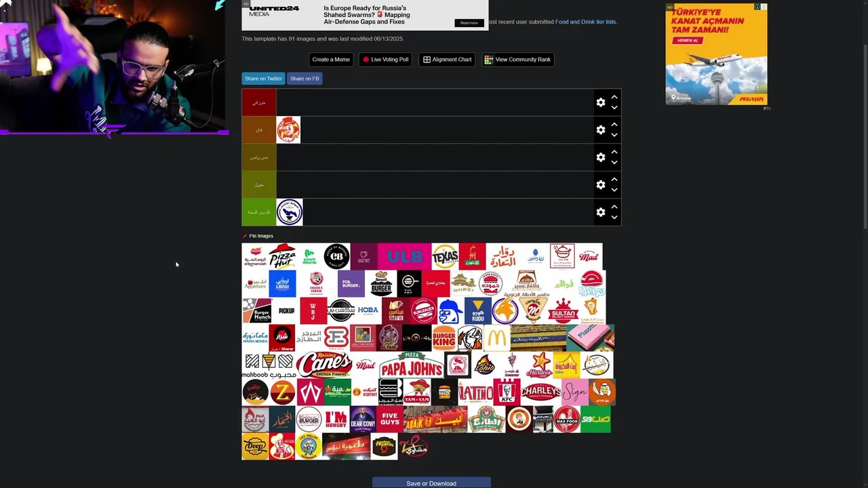868x488 pixels.
Task: Select the Raising Cane's logo
Action: 324,365
